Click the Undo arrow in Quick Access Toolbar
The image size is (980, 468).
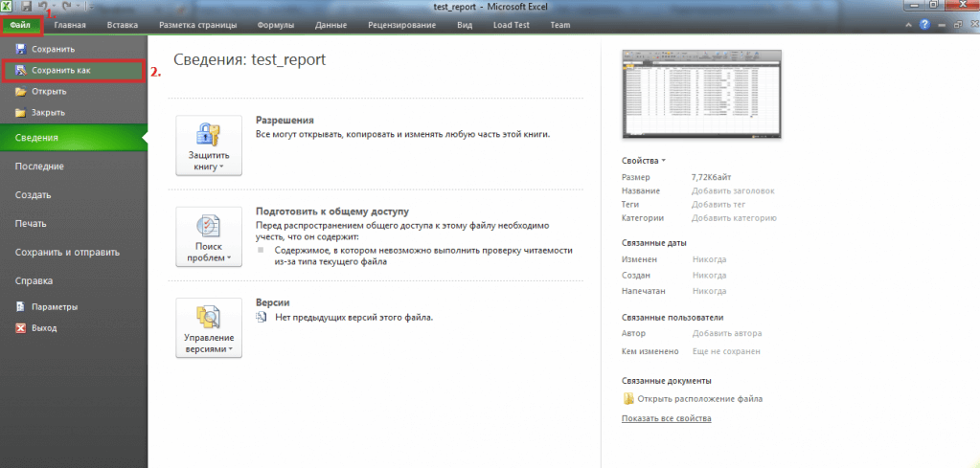coord(43,6)
